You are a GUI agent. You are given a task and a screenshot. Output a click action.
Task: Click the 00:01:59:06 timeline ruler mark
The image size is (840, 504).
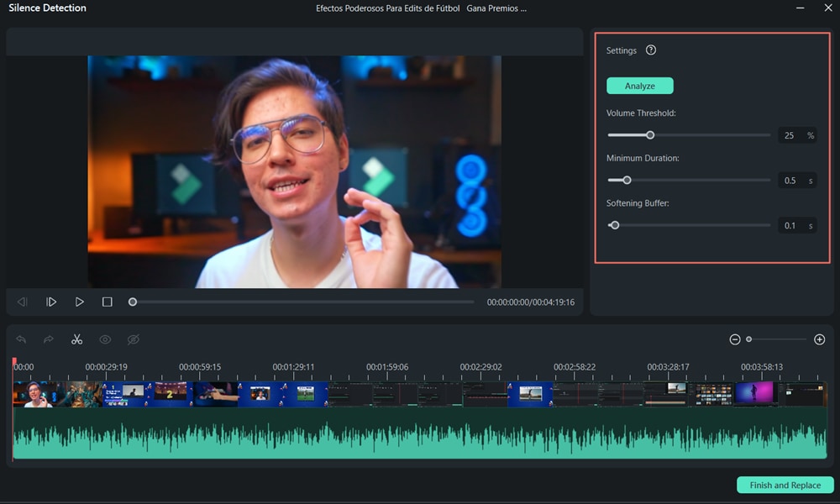pyautogui.click(x=386, y=367)
